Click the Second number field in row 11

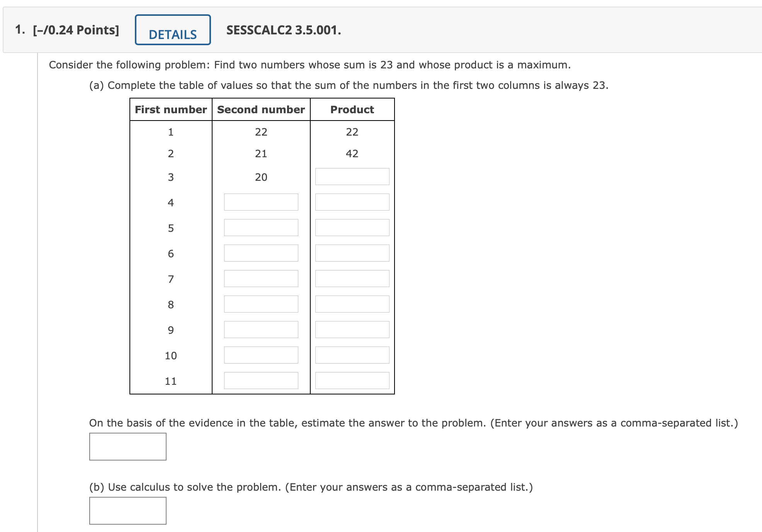click(x=261, y=381)
